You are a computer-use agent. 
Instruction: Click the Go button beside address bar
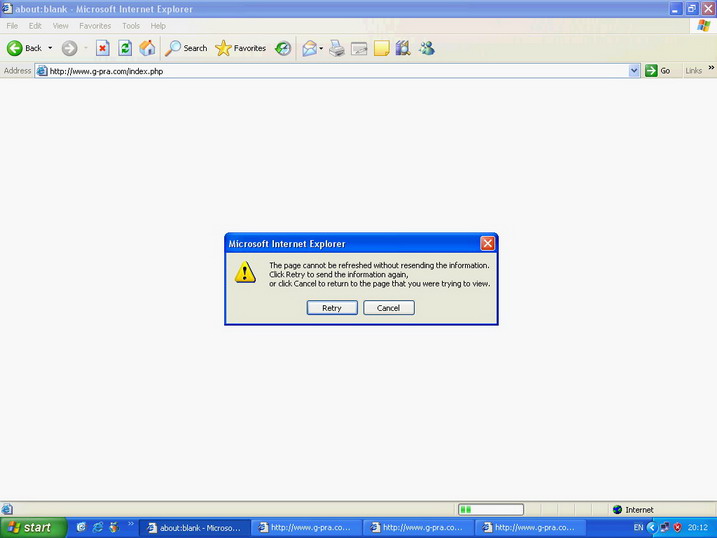coord(658,71)
